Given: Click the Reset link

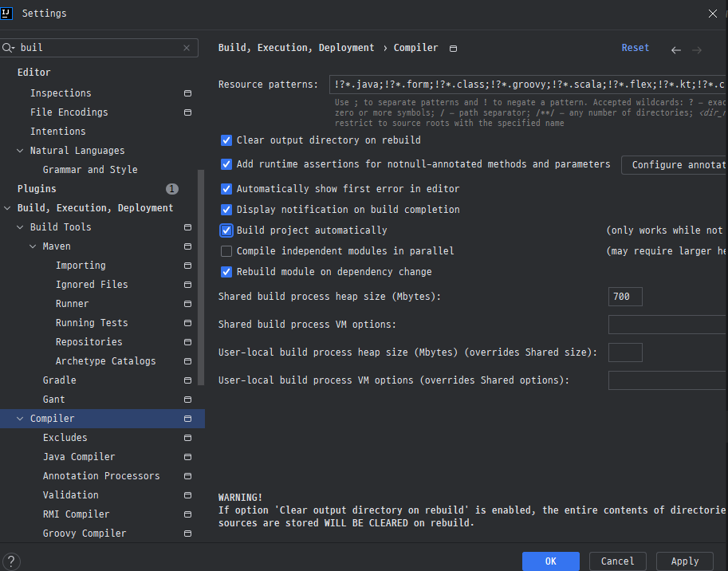Looking at the screenshot, I should [636, 48].
